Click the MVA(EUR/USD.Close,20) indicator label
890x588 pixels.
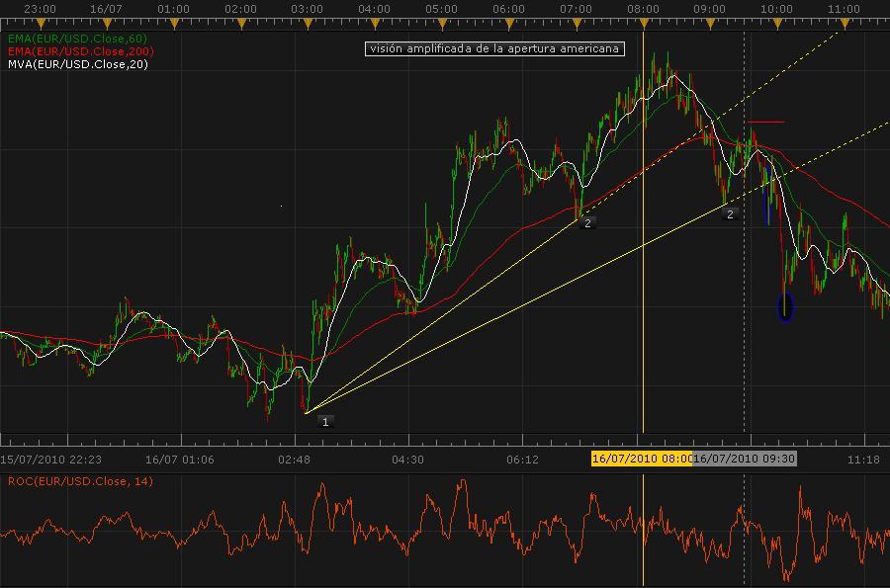[78, 64]
